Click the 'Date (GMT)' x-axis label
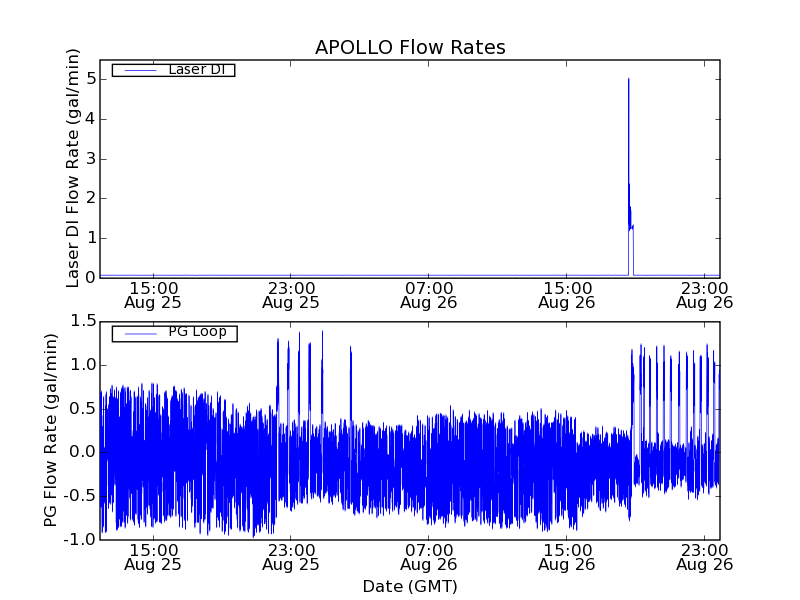The image size is (800, 600). pos(410,587)
